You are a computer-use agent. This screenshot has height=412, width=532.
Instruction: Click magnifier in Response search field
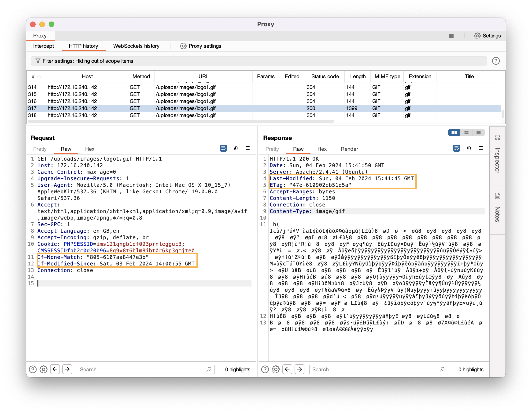coord(442,369)
